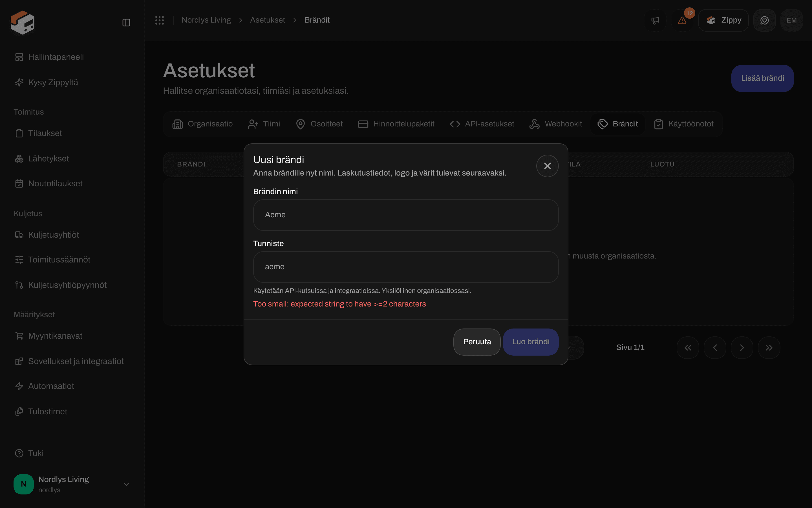The width and height of the screenshot is (812, 508).
Task: Switch to the Tiimi tab
Action: (x=264, y=124)
